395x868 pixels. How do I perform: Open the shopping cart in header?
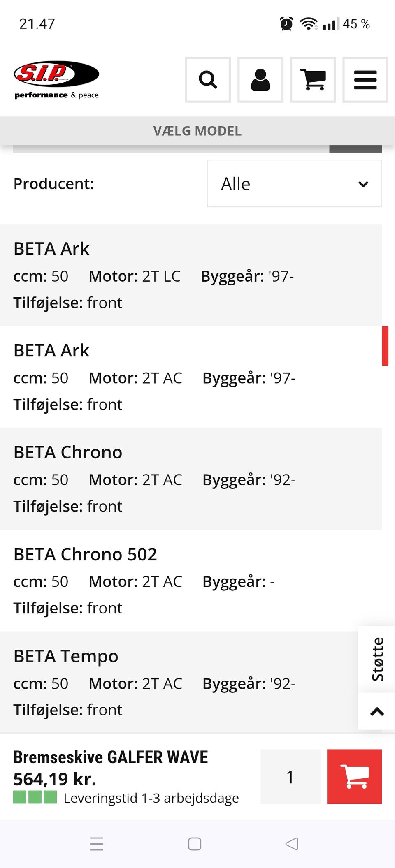coord(313,80)
